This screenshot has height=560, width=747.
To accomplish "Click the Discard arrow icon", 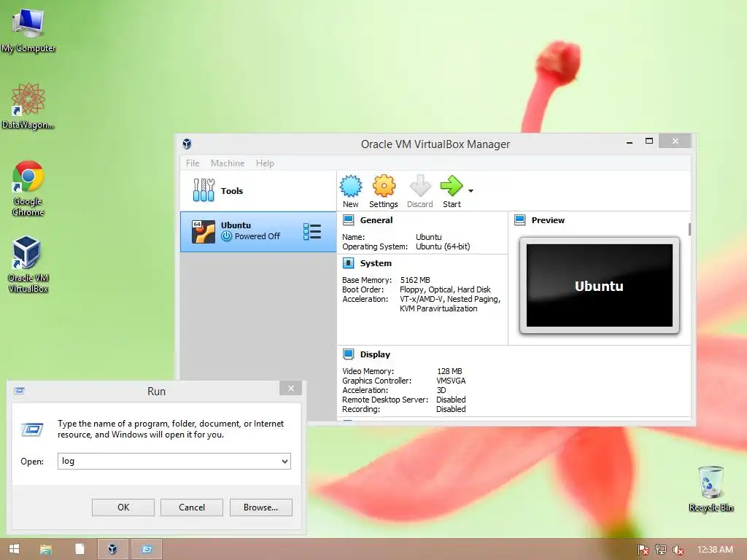I will [x=419, y=186].
